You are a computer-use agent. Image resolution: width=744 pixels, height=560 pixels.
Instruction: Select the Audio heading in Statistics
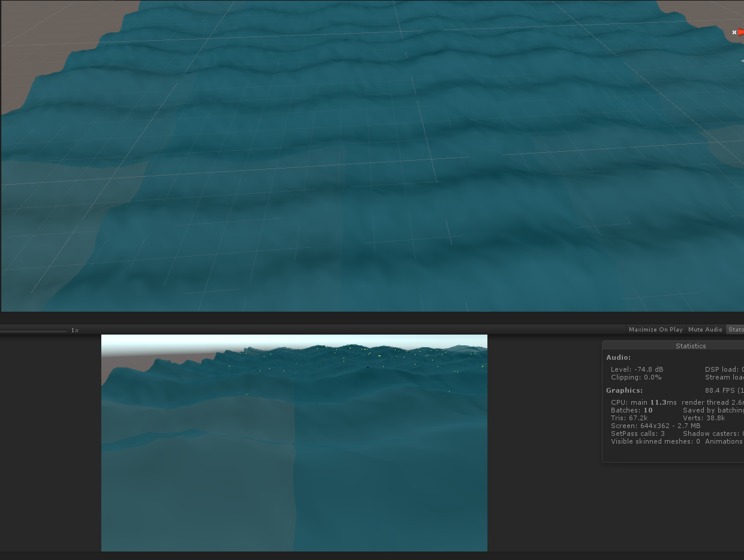[x=618, y=357]
